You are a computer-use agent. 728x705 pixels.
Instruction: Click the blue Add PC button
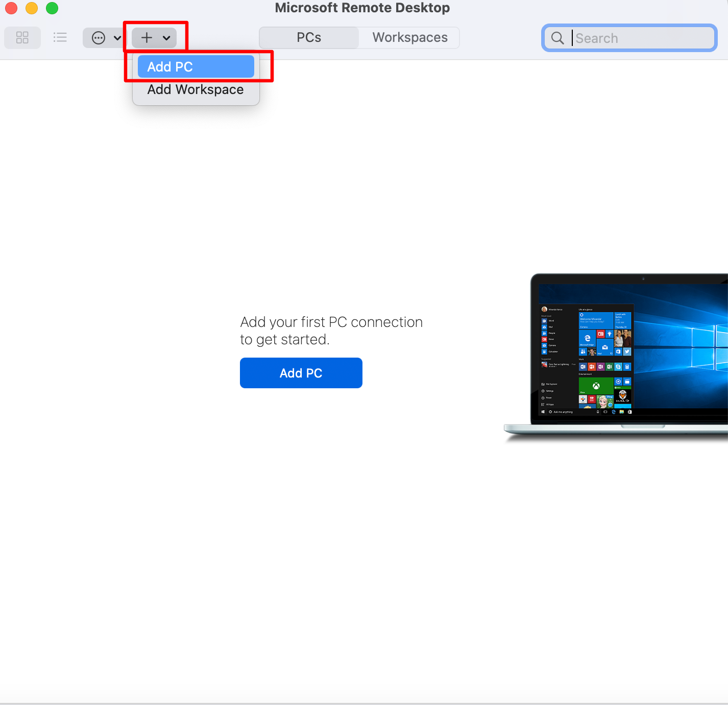pos(301,373)
